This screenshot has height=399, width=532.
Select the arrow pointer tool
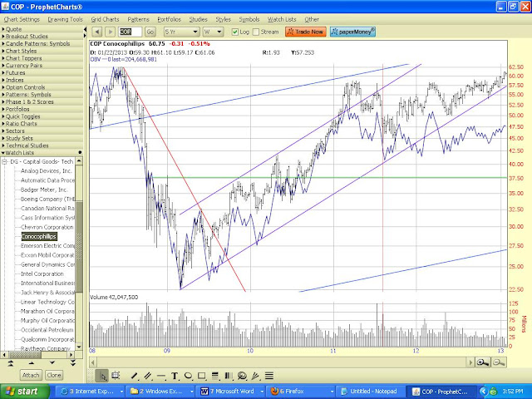coord(102,376)
